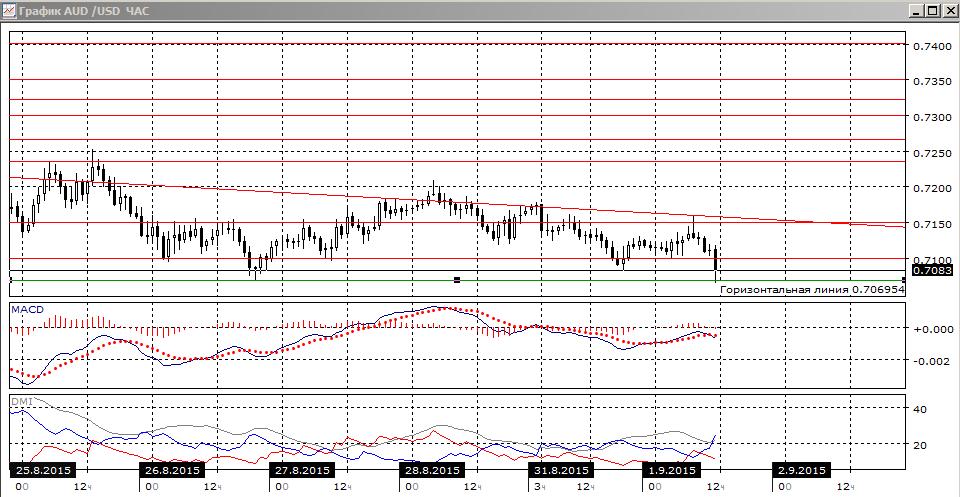Click the DMI scale value 20
Image resolution: width=960 pixels, height=497 pixels.
(920, 445)
